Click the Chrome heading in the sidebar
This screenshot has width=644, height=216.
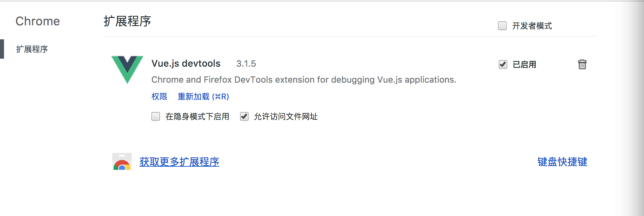coord(38,21)
